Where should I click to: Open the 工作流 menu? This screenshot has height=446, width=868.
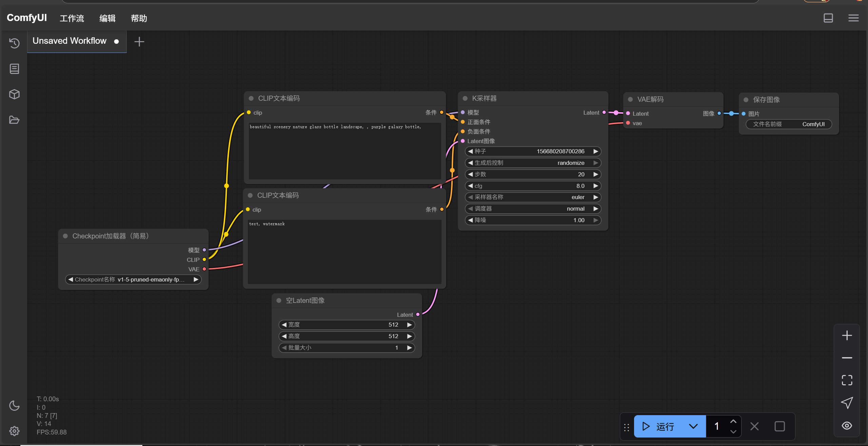[x=72, y=18]
